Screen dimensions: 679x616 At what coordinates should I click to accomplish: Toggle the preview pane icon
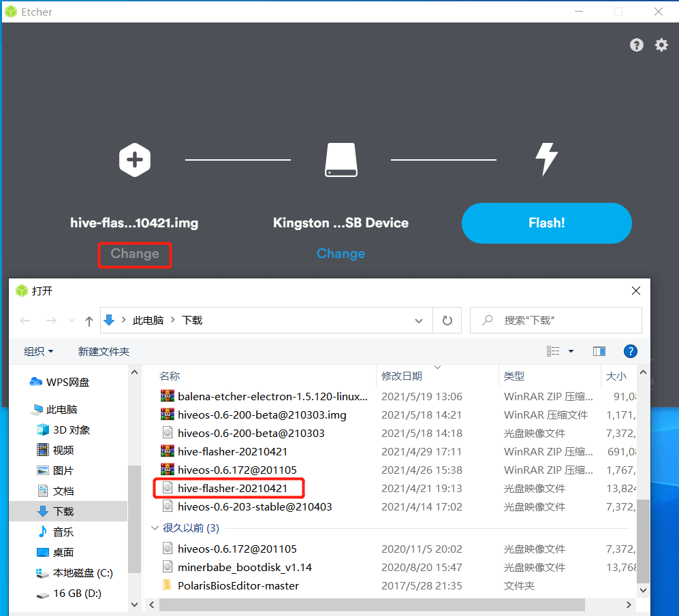point(599,351)
